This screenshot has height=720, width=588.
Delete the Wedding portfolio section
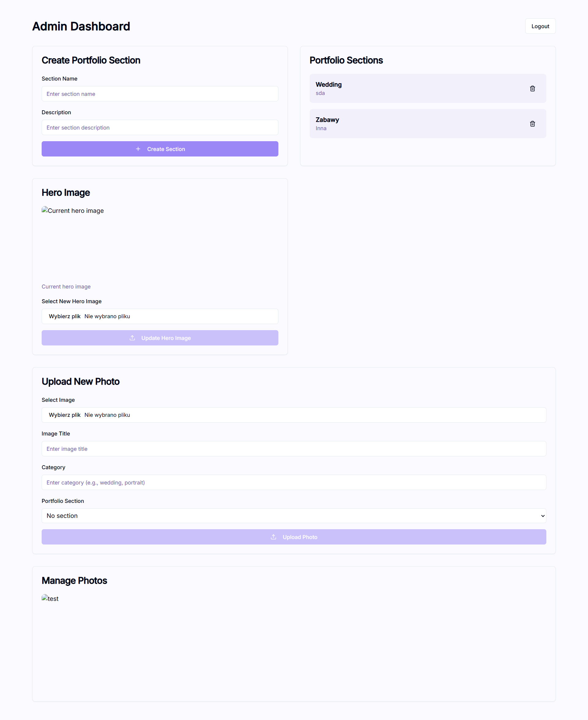tap(533, 89)
